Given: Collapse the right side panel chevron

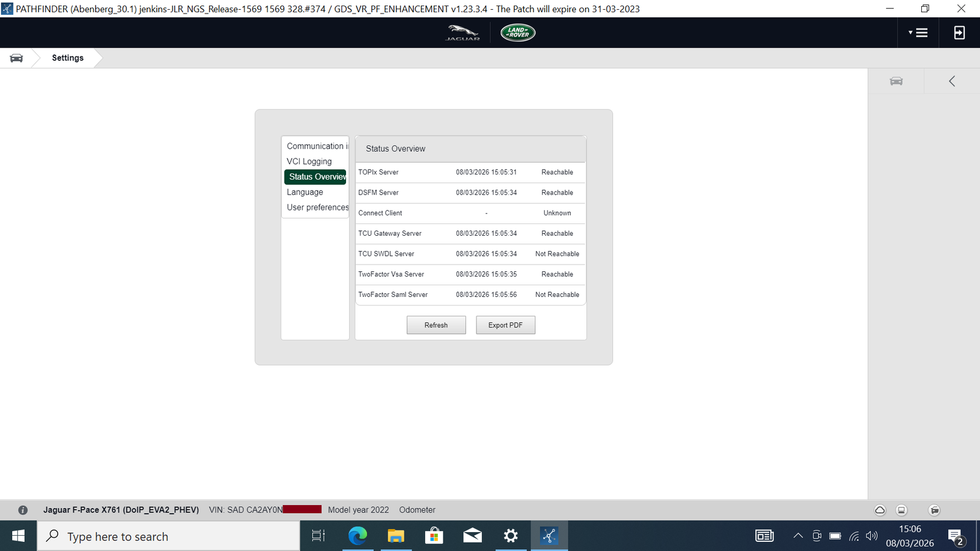Looking at the screenshot, I should pyautogui.click(x=952, y=81).
